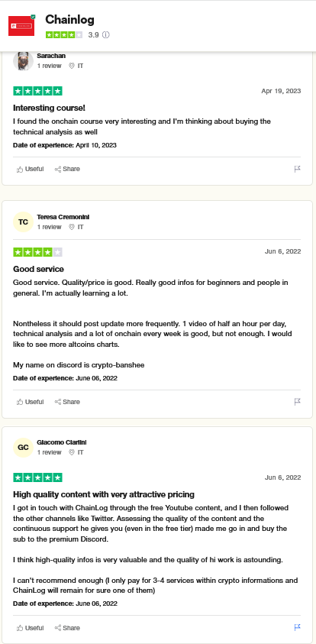Open the Chainlog company logo
This screenshot has height=644, width=316.
[x=21, y=26]
